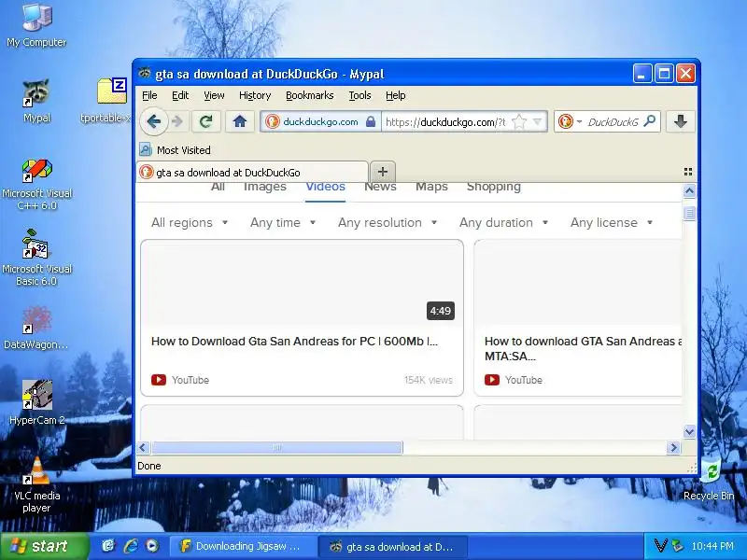This screenshot has height=560, width=747.
Task: Bookmark this page with the star icon
Action: coord(519,122)
